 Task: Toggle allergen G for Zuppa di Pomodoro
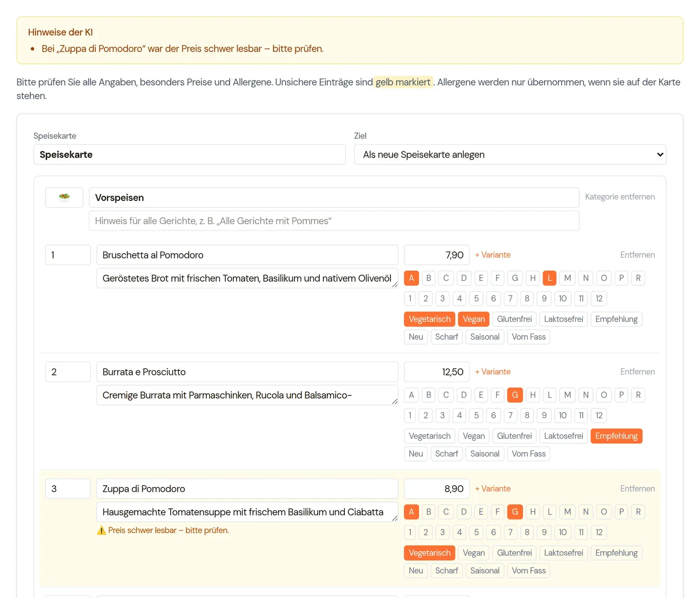point(515,511)
